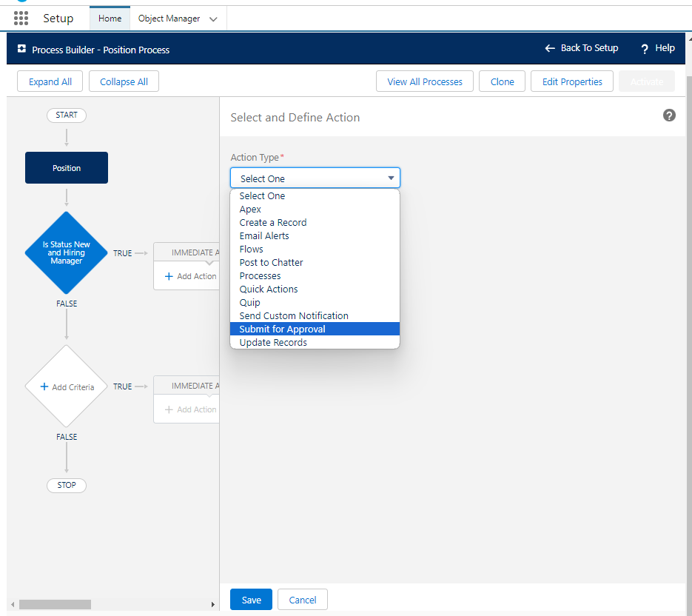
Task: Choose Processes action type
Action: click(315, 276)
